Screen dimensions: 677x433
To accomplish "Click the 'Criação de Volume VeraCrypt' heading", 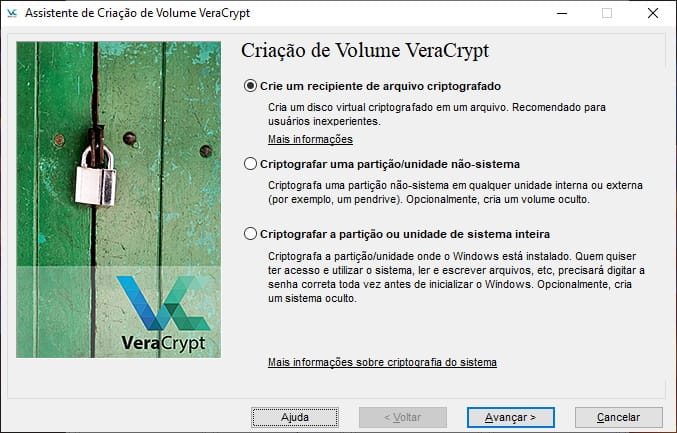I will (x=365, y=51).
